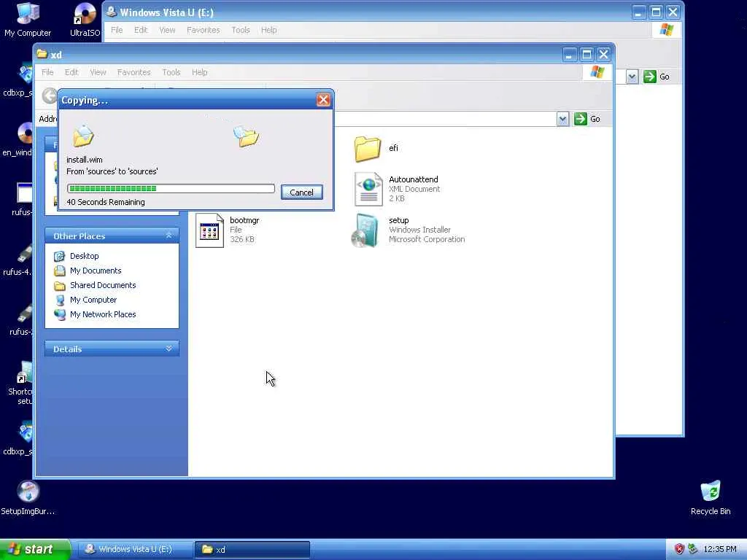Click "40 Seconds Remaining" status text
747x560 pixels.
(x=106, y=202)
